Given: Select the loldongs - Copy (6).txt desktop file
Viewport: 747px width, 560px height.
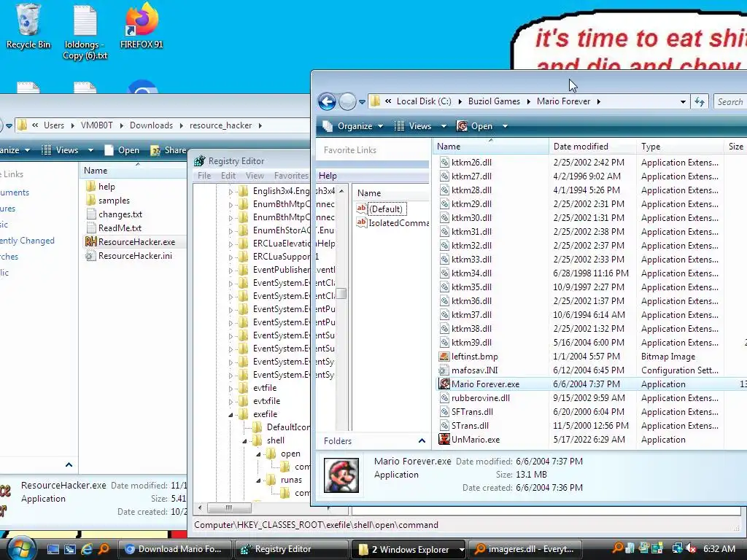Looking at the screenshot, I should (85, 31).
